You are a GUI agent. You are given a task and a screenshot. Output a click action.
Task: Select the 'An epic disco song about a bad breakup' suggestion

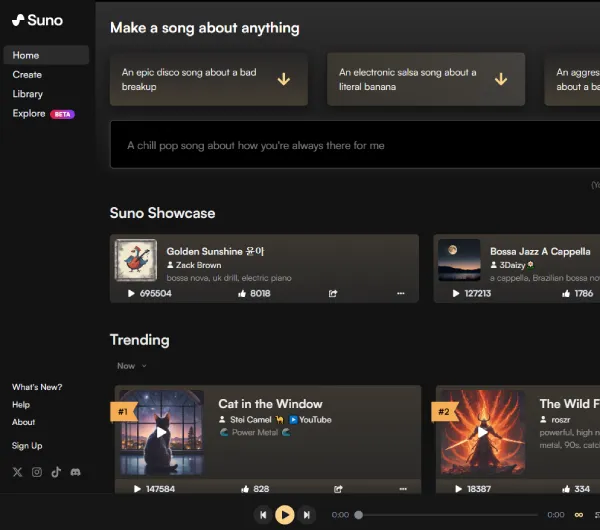pos(209,79)
